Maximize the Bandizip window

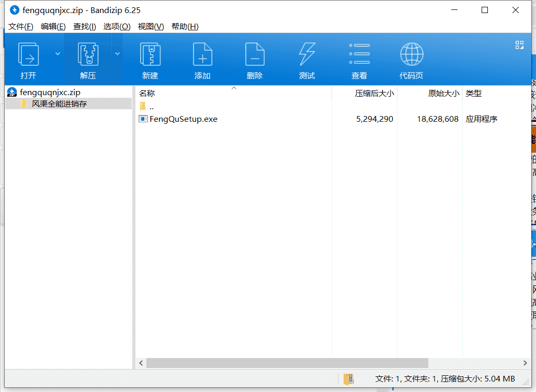(x=485, y=10)
